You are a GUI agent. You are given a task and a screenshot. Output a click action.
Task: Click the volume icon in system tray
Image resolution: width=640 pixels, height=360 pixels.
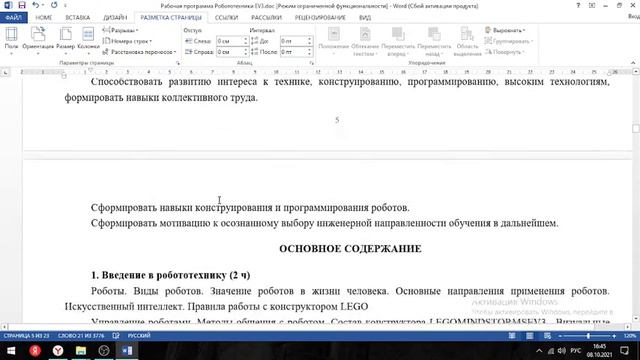pos(562,351)
